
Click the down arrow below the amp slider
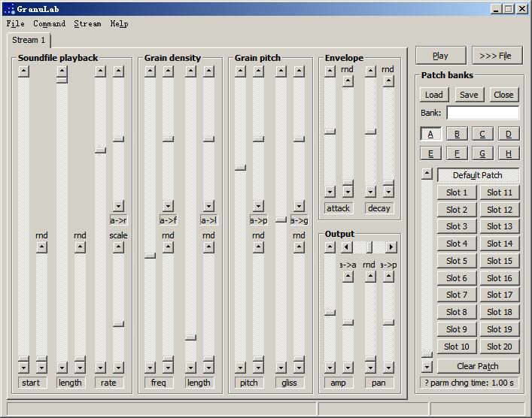click(x=330, y=368)
